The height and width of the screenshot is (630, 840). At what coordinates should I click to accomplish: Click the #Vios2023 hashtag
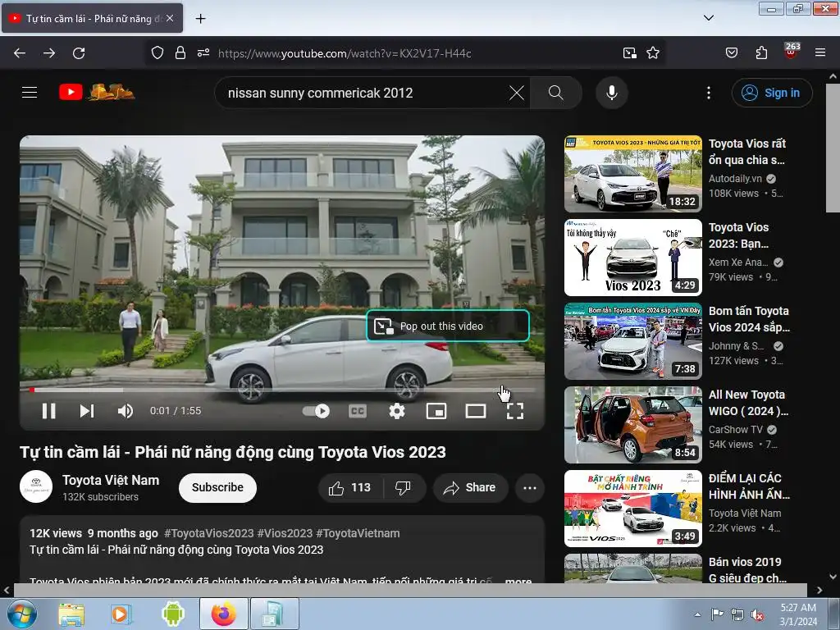(x=285, y=533)
